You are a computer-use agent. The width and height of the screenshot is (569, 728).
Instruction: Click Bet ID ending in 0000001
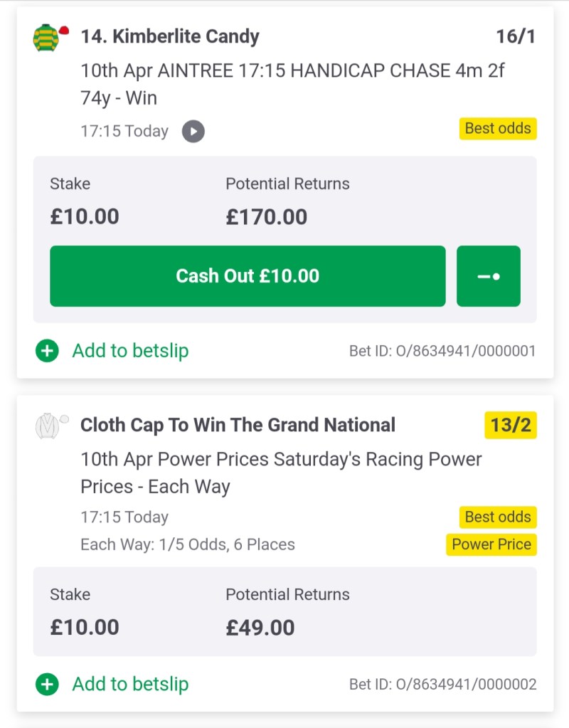tap(442, 351)
